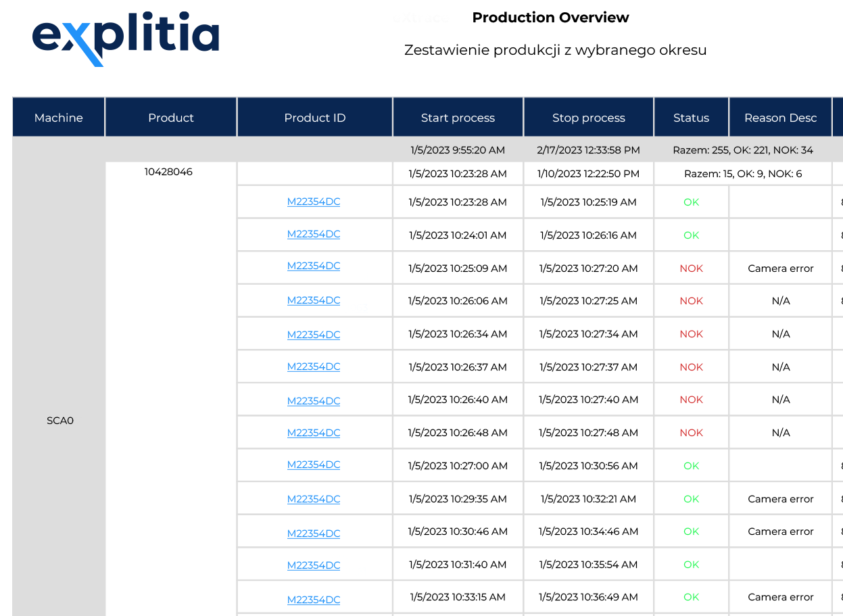Click product number 10428046
The height and width of the screenshot is (616, 843).
[168, 172]
